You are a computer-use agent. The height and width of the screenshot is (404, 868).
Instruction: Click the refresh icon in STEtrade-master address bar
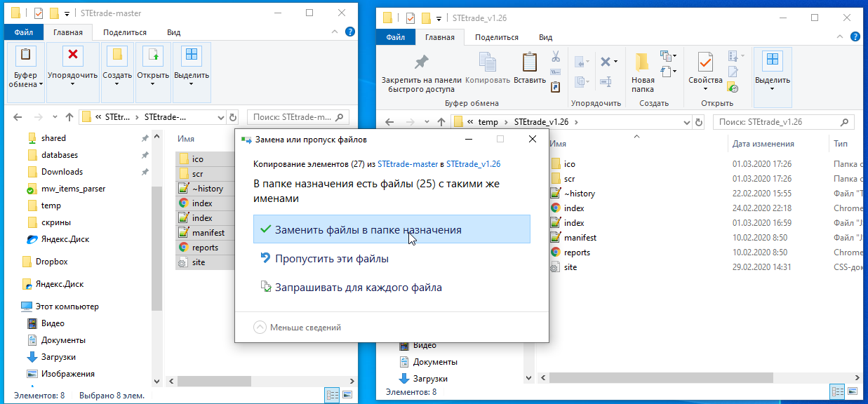coord(233,117)
